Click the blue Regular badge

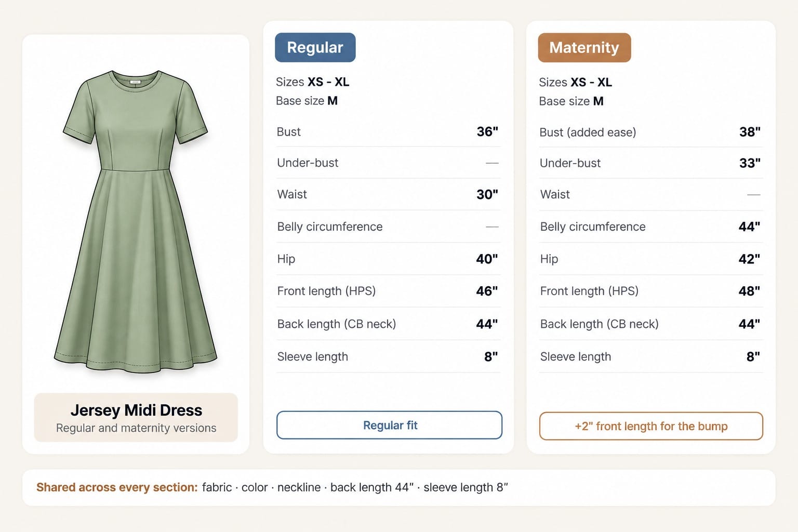click(x=315, y=47)
